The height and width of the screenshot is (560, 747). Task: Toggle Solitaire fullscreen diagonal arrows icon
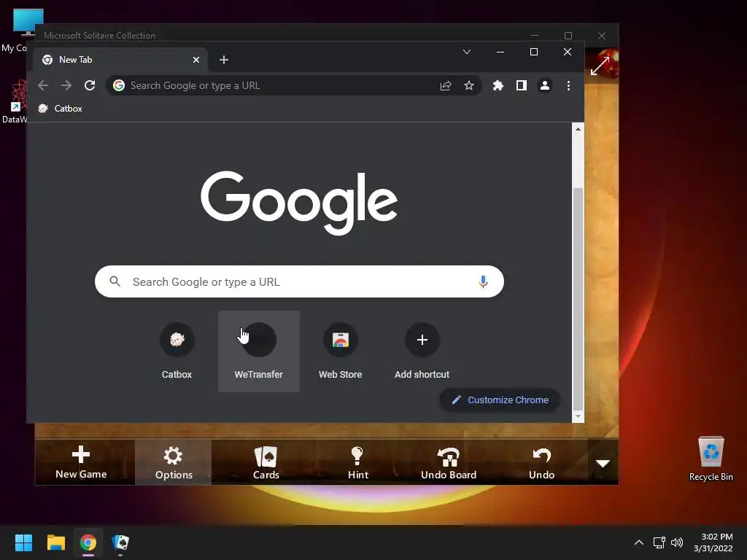[x=600, y=66]
